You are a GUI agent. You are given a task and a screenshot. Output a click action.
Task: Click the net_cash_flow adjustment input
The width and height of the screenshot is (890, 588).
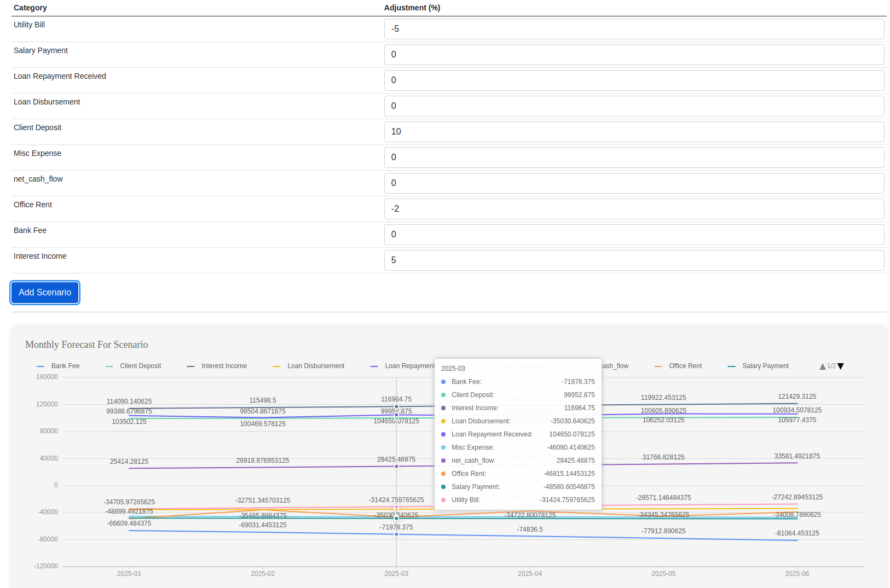pos(634,183)
